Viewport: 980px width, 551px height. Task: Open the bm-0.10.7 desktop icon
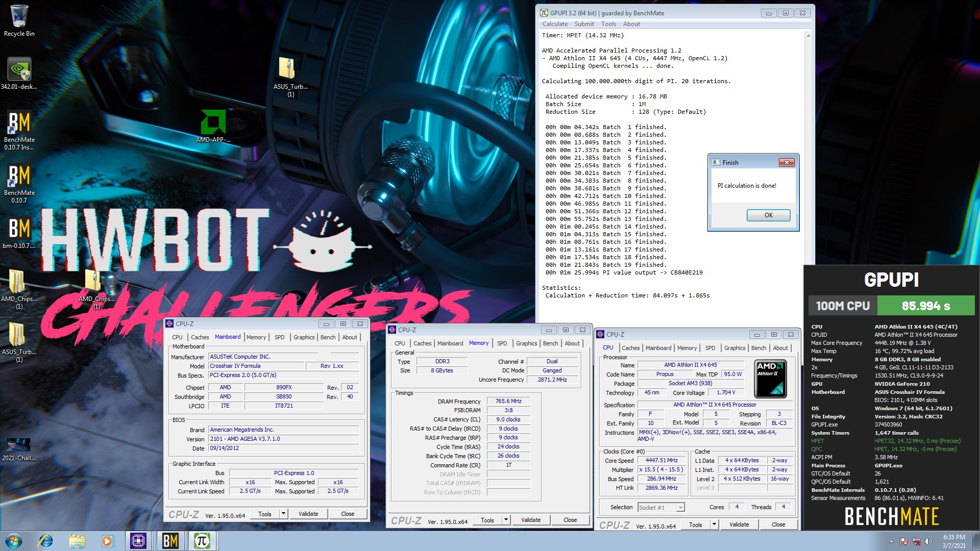pos(19,229)
